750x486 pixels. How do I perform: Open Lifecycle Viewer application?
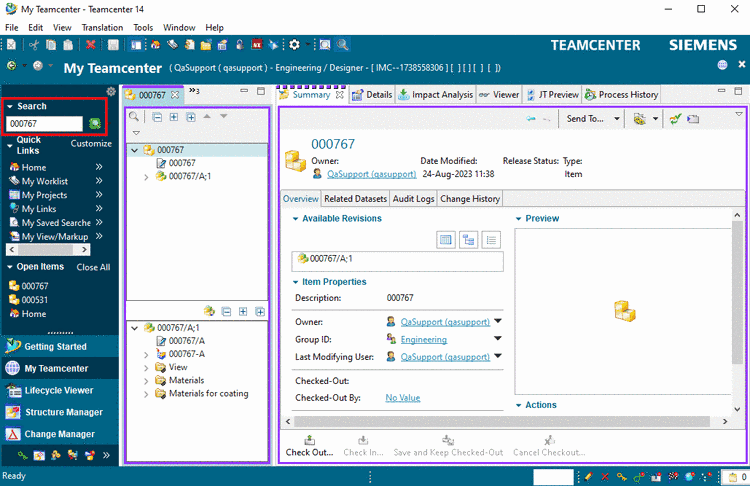(59, 390)
